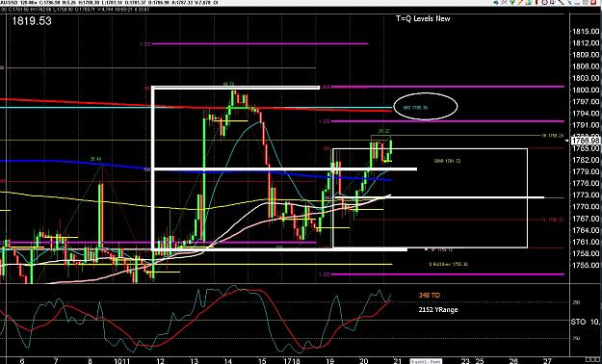Click the current price marker 1786.98 on the axis
Screen dimensions: 602x364
coord(586,142)
